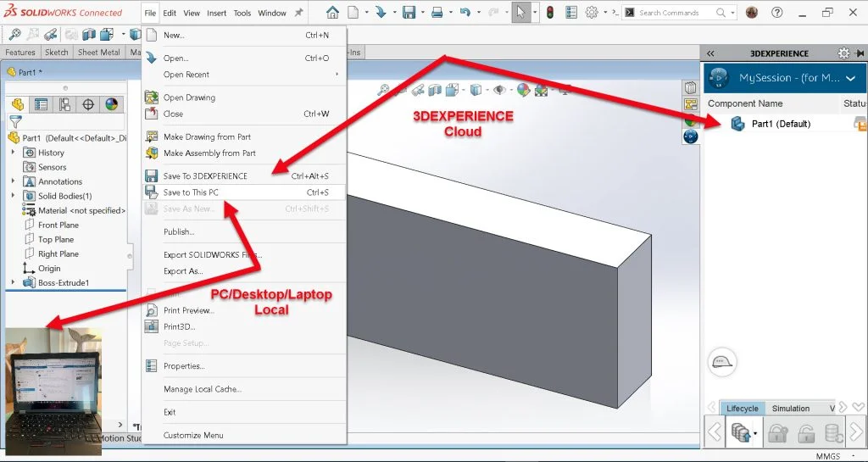This screenshot has width=868, height=462.
Task: Click the Save with Options lifecycle icon
Action: click(x=741, y=433)
